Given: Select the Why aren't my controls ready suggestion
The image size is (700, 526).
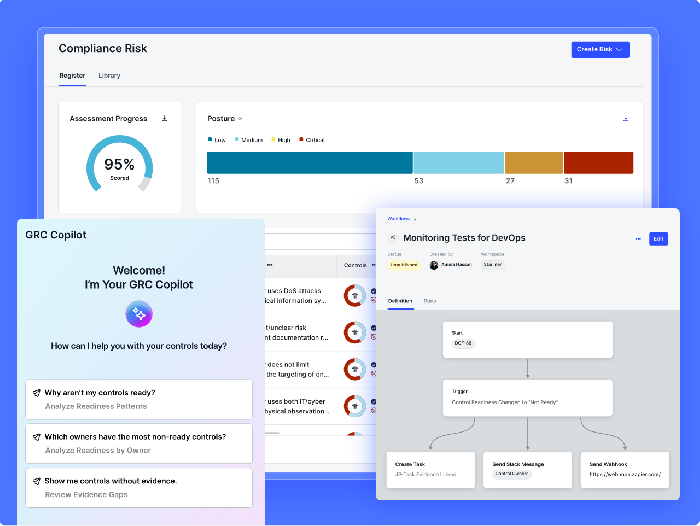Looking at the screenshot, I should [139, 399].
